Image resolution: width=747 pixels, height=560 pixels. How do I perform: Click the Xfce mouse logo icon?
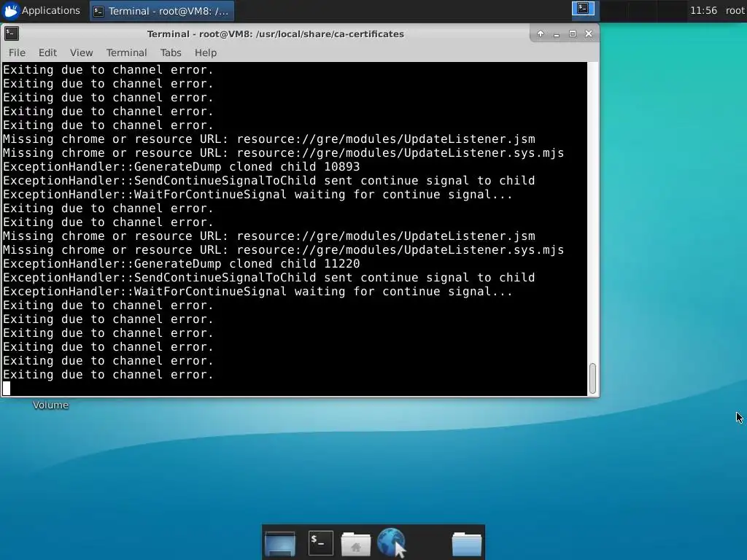(10, 10)
